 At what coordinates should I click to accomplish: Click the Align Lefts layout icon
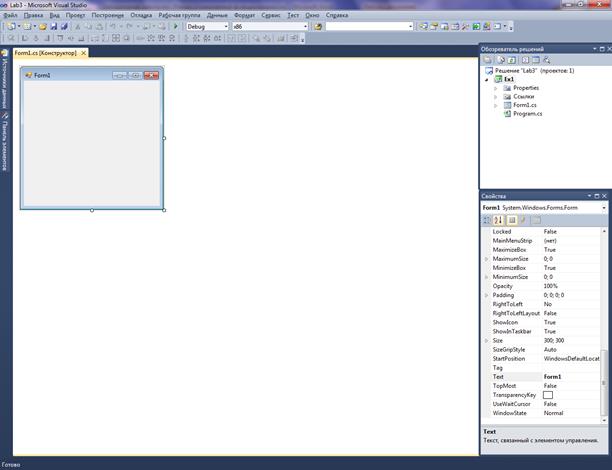(24, 38)
